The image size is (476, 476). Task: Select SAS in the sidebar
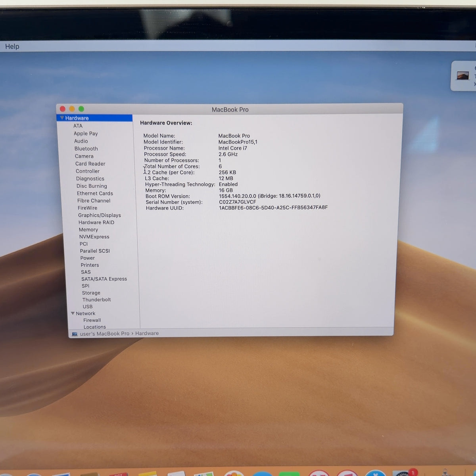tap(86, 272)
